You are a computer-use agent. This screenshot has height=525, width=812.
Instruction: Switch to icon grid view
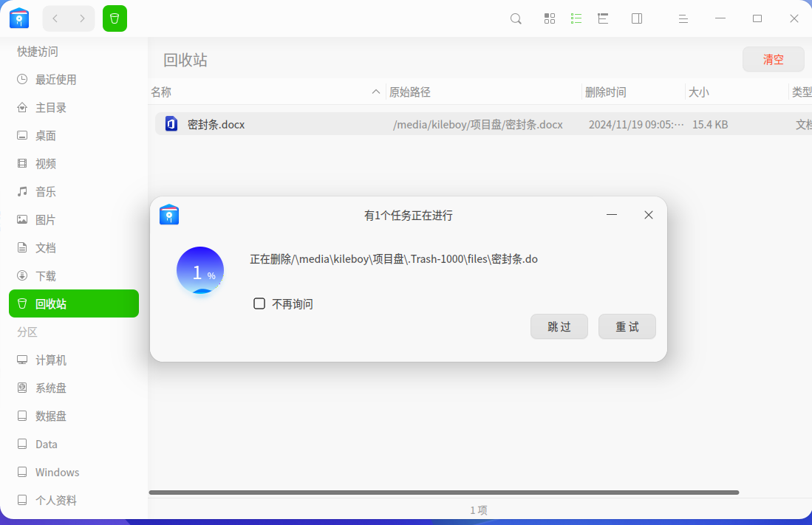550,18
